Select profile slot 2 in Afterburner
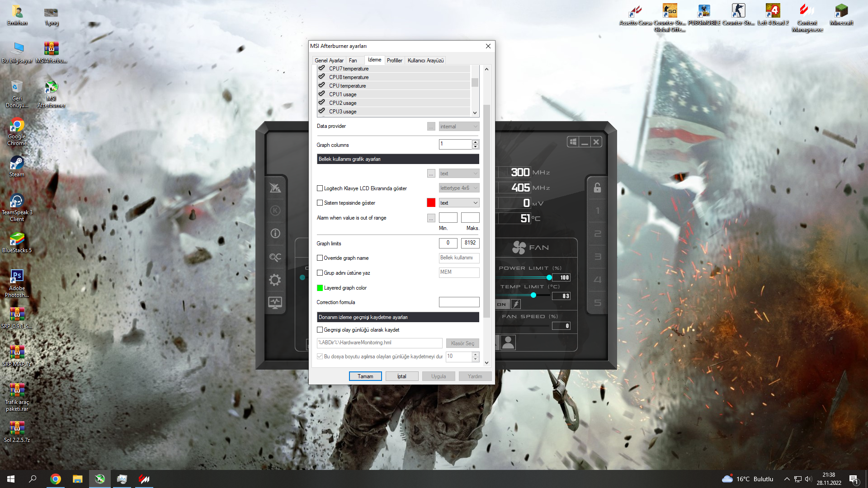This screenshot has width=868, height=488. tap(597, 234)
